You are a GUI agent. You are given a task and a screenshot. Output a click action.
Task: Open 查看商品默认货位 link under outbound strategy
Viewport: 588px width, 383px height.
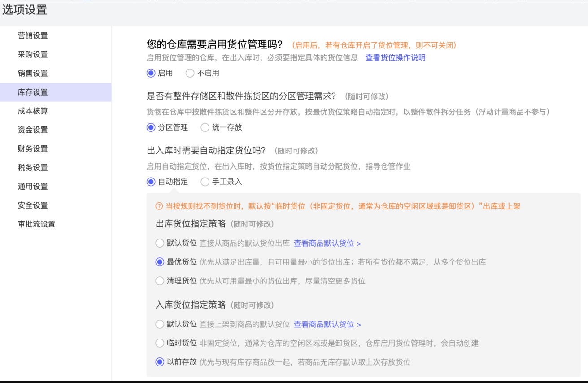[x=327, y=243]
